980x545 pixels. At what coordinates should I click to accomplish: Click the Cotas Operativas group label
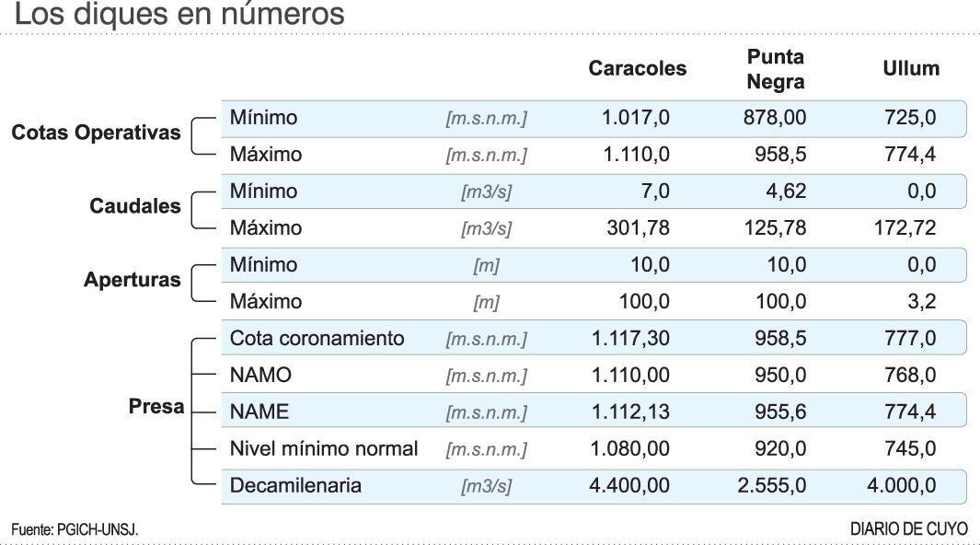pos(96,133)
